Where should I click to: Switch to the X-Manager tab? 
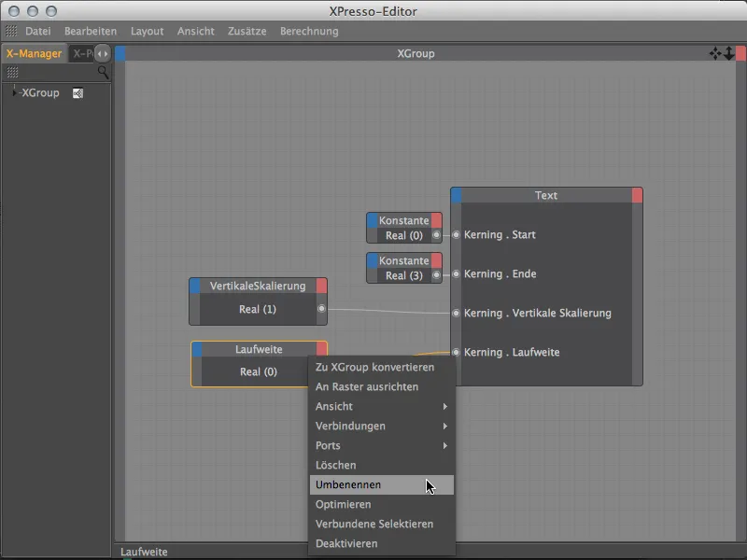pyautogui.click(x=34, y=53)
